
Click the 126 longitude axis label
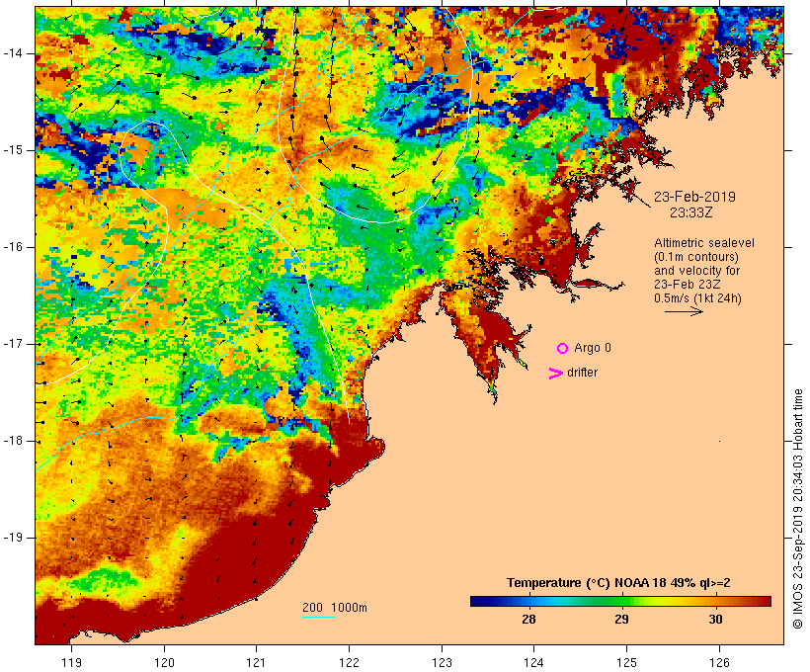pos(719,663)
